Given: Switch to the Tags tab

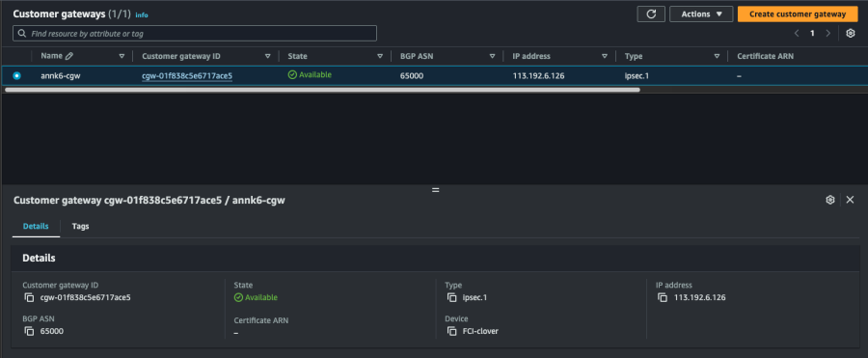Looking at the screenshot, I should (x=80, y=226).
